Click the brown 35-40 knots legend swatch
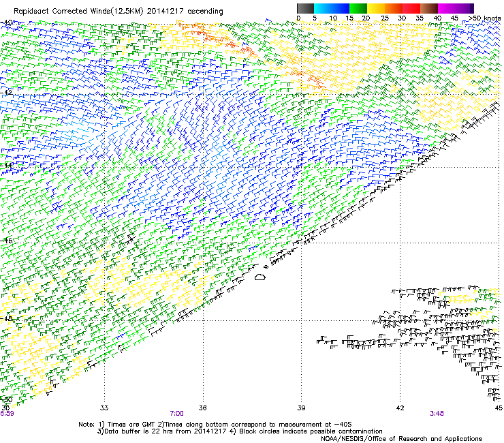The width and height of the screenshot is (504, 443). 429,8
